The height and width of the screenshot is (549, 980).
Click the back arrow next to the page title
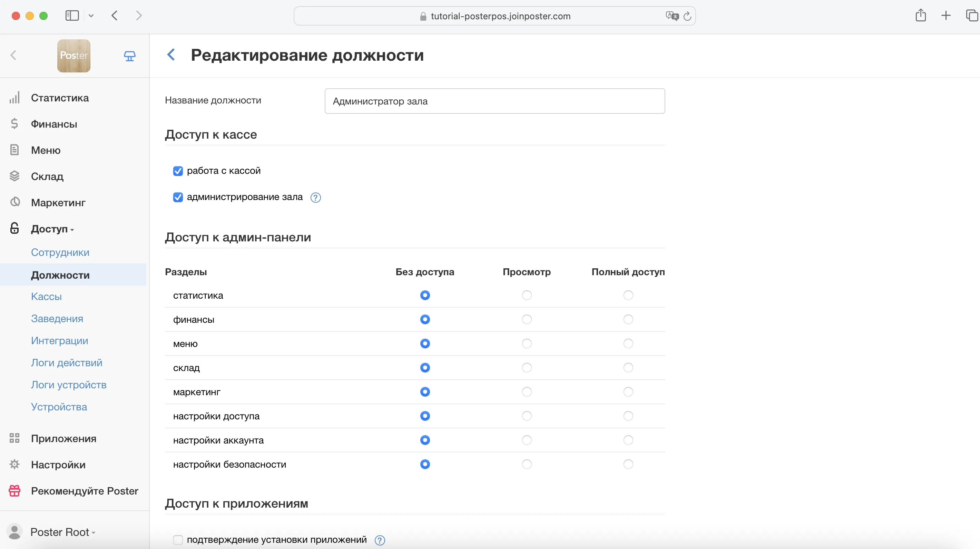[x=171, y=55]
